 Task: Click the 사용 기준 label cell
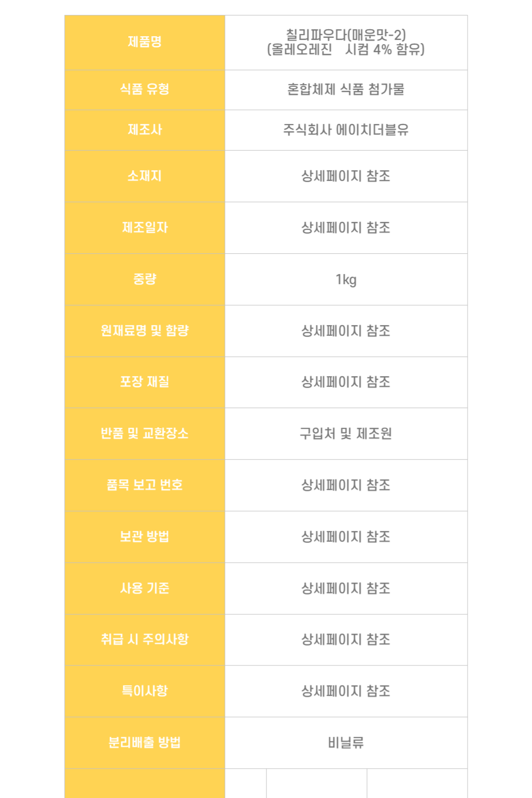pyautogui.click(x=145, y=588)
